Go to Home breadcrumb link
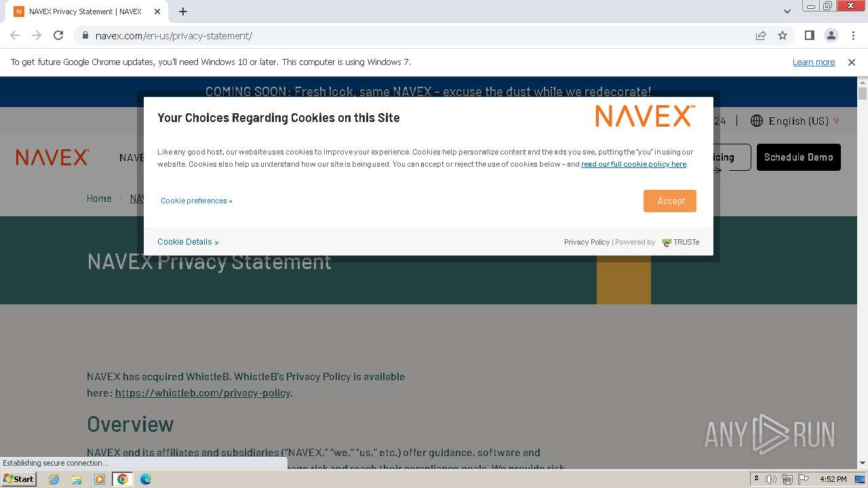Screen dimensions: 868x488 tap(99, 199)
